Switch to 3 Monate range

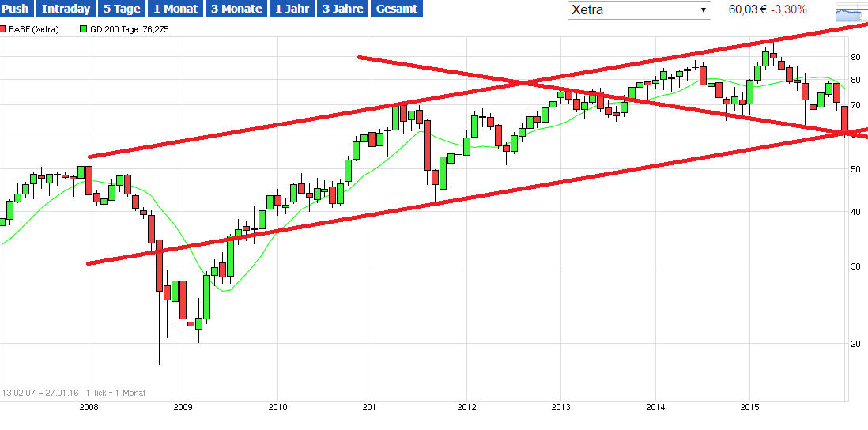point(237,9)
